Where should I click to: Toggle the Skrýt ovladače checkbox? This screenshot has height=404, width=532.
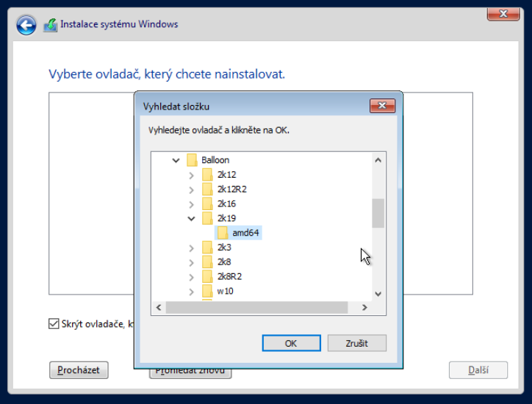(54, 324)
